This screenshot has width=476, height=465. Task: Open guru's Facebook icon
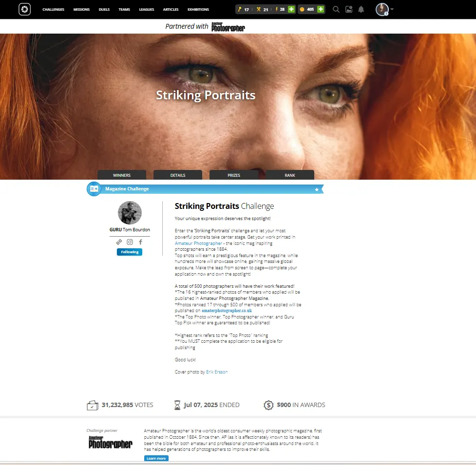[x=140, y=242]
